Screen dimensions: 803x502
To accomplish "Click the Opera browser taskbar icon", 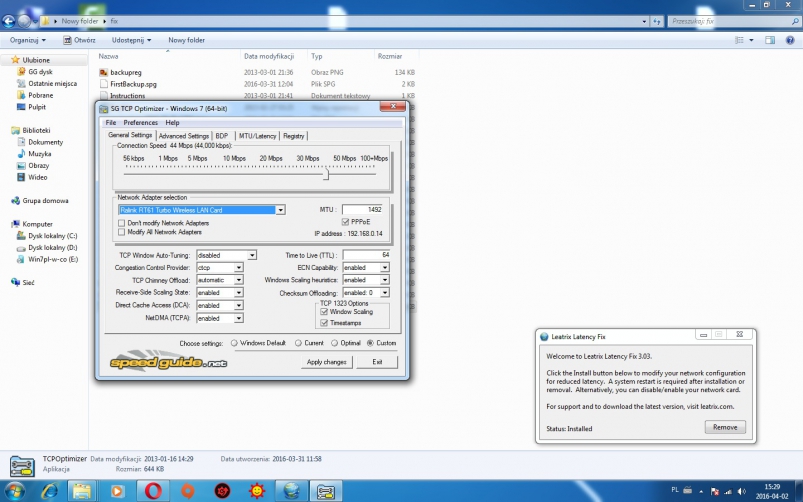I will point(154,490).
